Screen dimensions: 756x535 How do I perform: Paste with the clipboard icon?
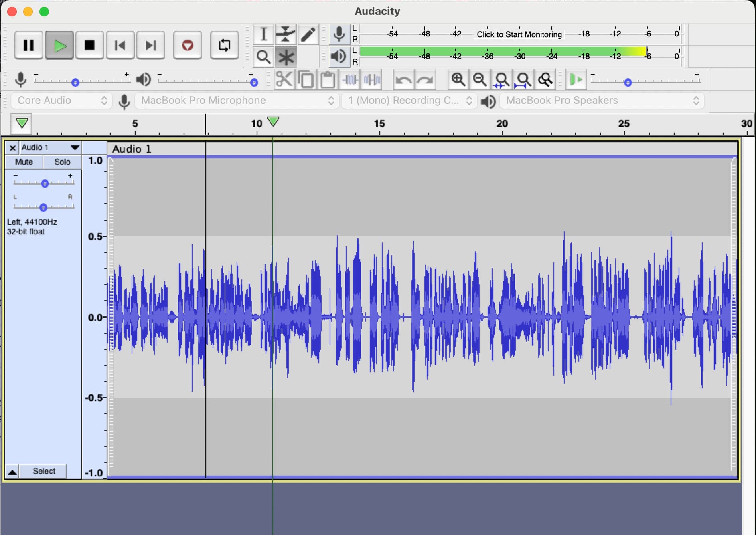coord(328,79)
